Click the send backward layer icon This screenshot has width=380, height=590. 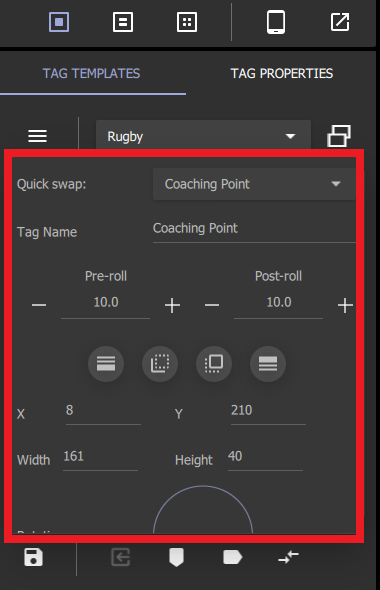click(x=160, y=363)
